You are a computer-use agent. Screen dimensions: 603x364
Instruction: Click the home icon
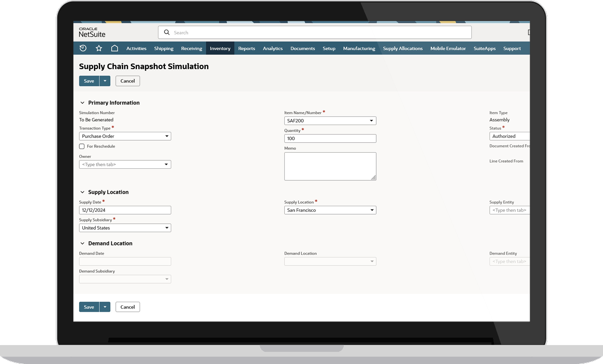pyautogui.click(x=115, y=48)
